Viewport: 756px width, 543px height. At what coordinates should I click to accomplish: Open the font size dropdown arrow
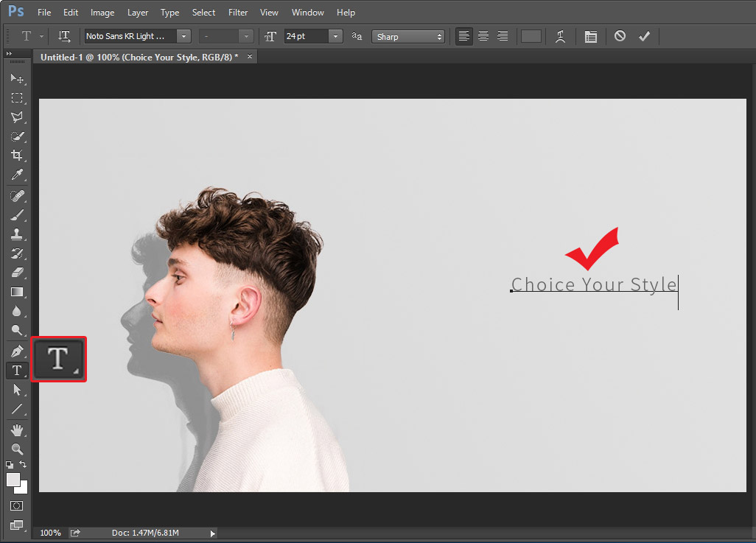pyautogui.click(x=335, y=36)
